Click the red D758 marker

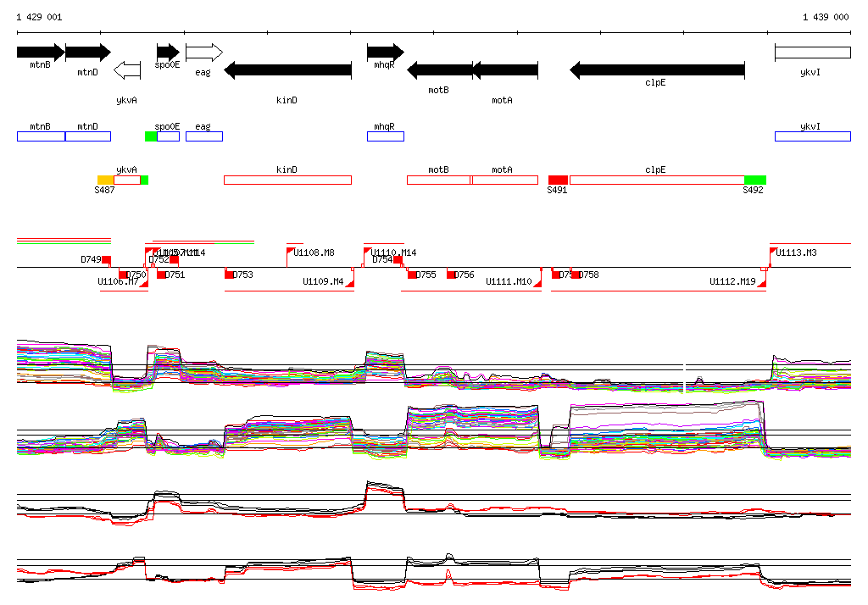coord(576,275)
